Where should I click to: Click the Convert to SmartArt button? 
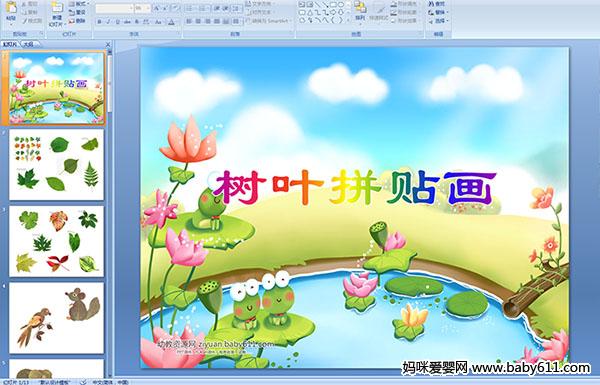click(x=269, y=21)
